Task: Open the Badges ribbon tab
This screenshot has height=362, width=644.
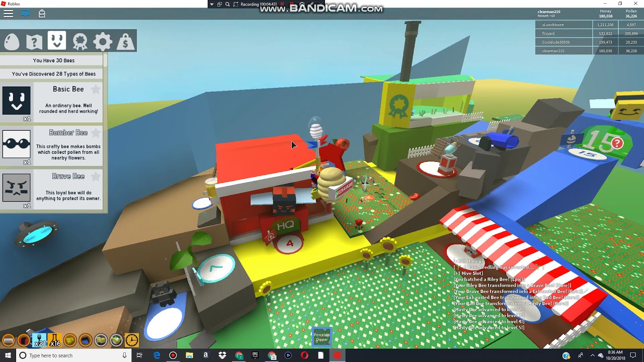Action: (x=79, y=41)
